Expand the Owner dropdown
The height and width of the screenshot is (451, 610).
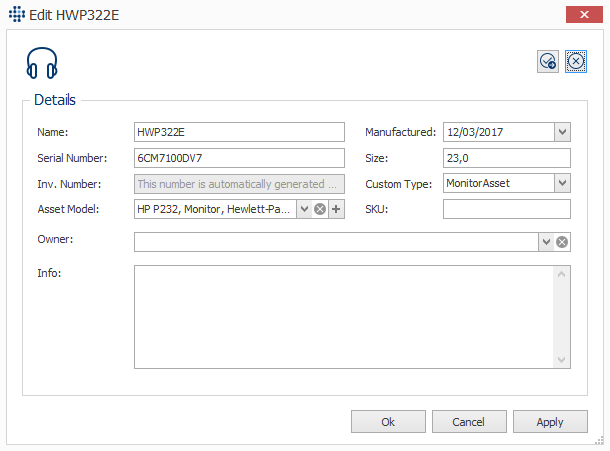[x=546, y=242]
